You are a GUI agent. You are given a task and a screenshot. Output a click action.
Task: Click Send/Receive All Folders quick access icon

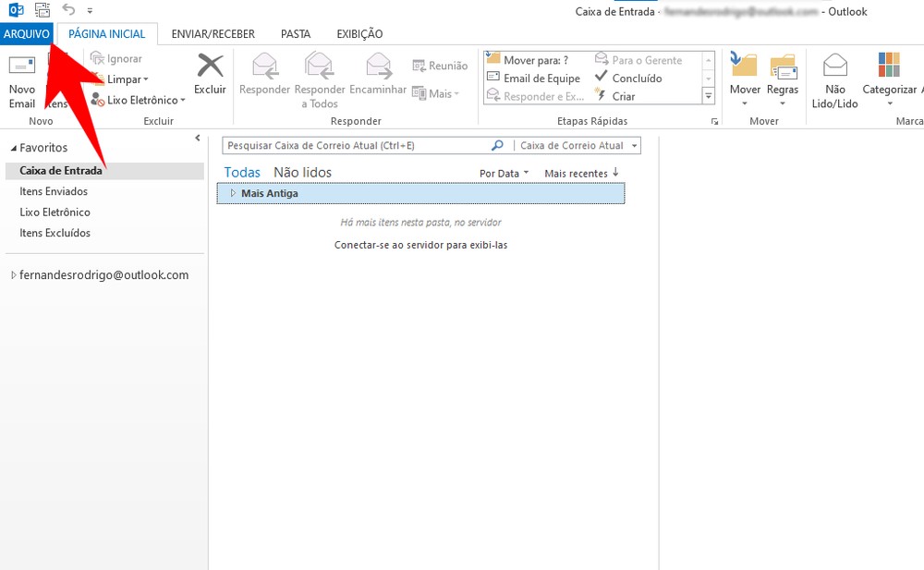(x=43, y=10)
